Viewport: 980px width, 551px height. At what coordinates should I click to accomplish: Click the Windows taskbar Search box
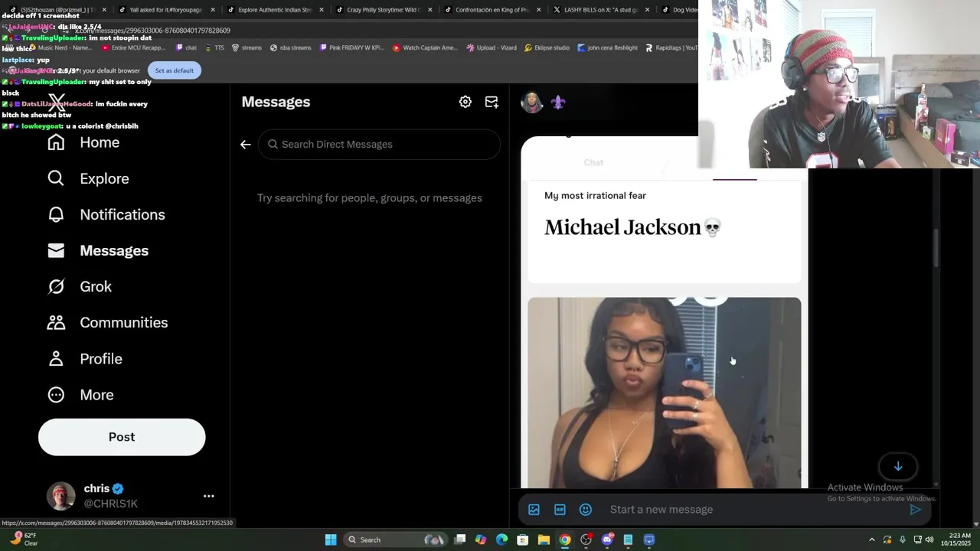tap(397, 540)
